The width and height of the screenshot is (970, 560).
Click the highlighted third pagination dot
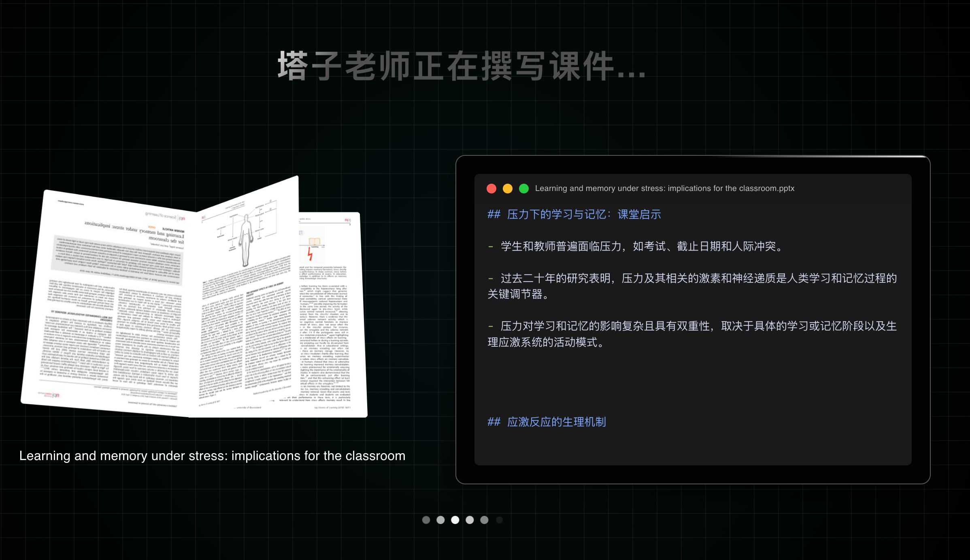click(455, 520)
